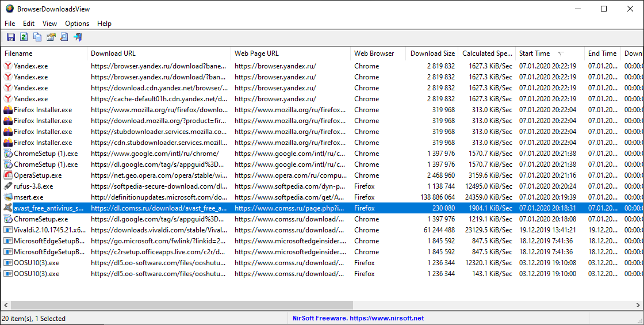The image size is (644, 325).
Task: Click the Refresh toolbar icon
Action: coord(24,37)
